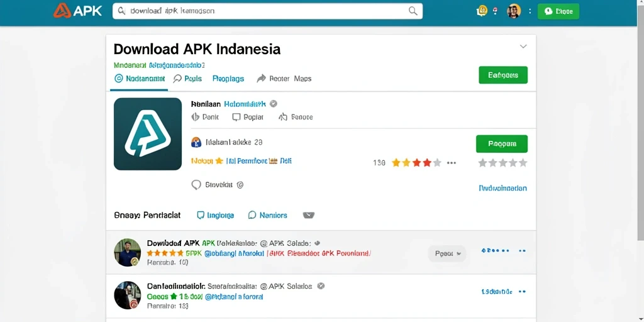Click the blue link ending second review row

(497, 292)
